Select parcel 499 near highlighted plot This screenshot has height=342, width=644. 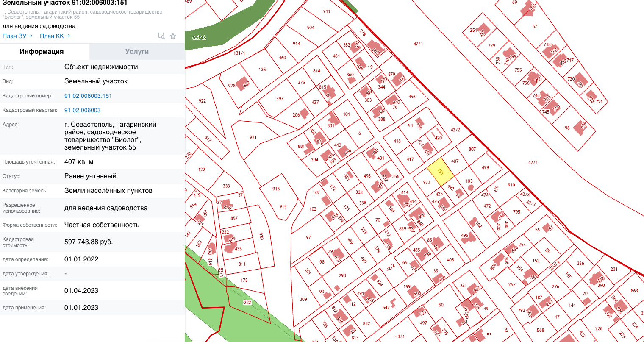(485, 167)
